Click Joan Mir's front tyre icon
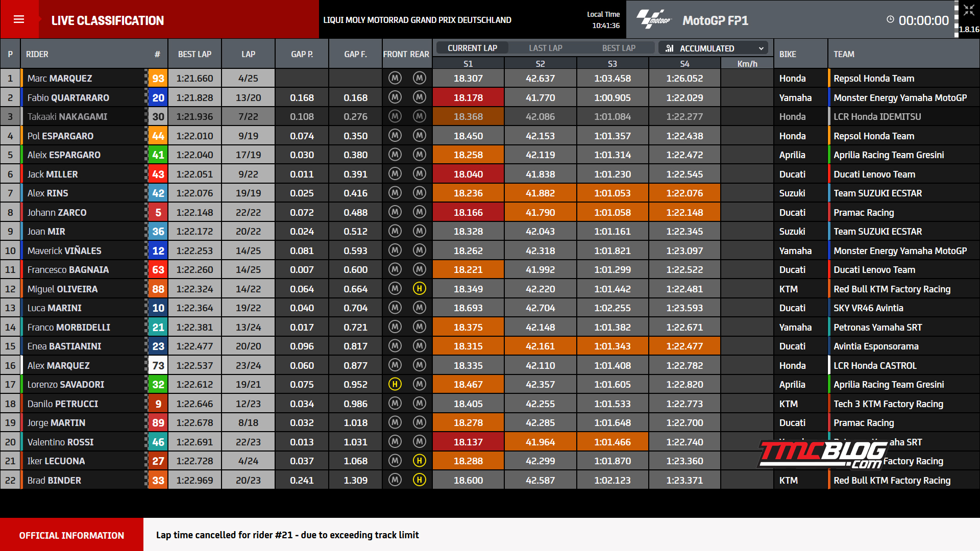 pyautogui.click(x=395, y=231)
